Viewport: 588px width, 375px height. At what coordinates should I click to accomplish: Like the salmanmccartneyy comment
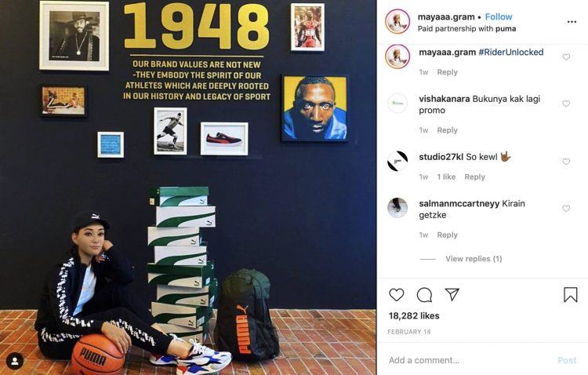566,209
